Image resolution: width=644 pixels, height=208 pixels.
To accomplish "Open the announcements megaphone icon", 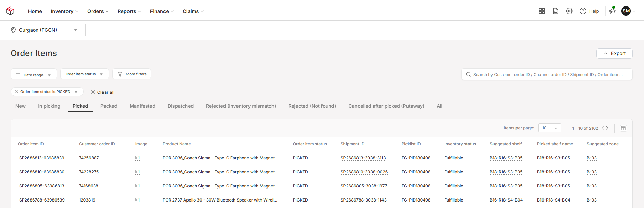I will 612,11.
